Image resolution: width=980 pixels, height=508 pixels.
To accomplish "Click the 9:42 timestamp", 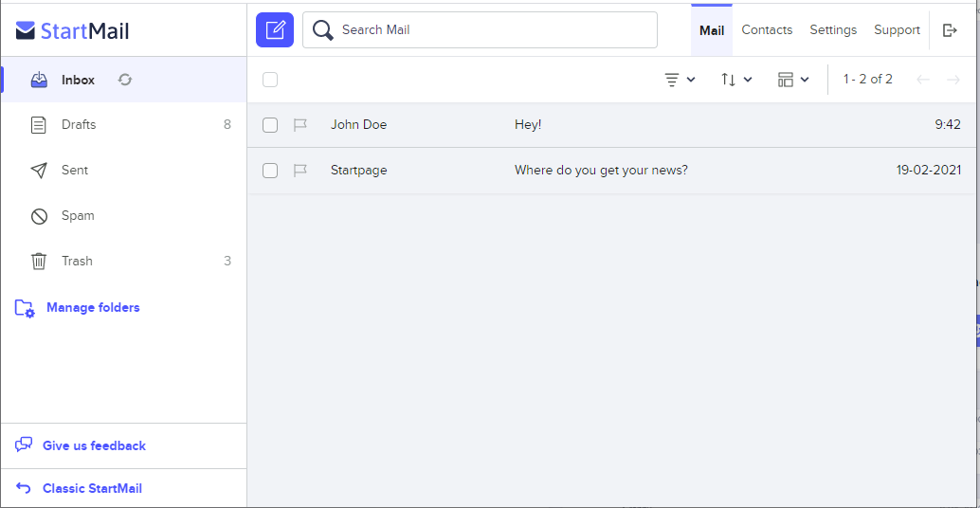I will pyautogui.click(x=948, y=124).
